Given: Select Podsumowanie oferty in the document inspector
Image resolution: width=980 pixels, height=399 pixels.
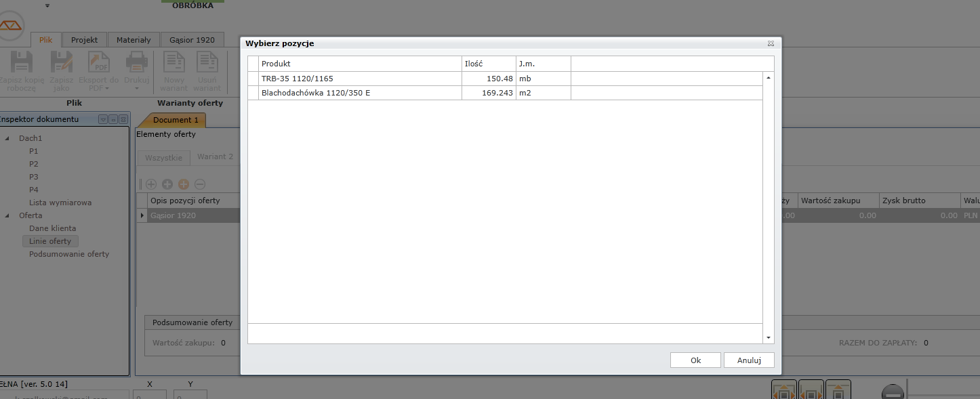Looking at the screenshot, I should (x=69, y=254).
